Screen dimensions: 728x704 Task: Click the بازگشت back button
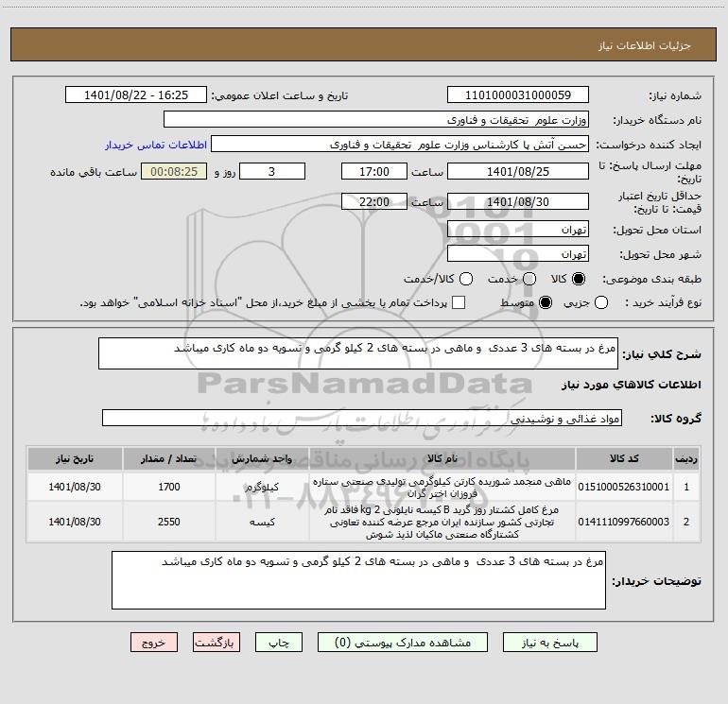coord(217,643)
